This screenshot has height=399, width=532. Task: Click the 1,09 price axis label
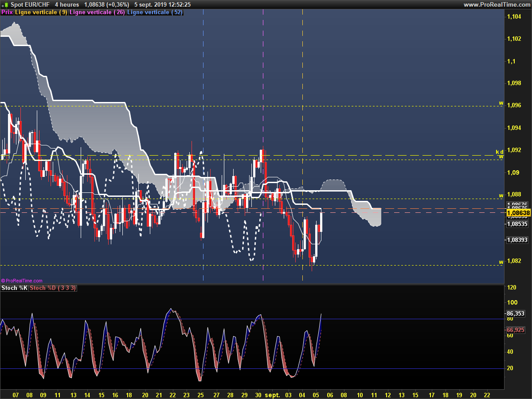coord(513,172)
